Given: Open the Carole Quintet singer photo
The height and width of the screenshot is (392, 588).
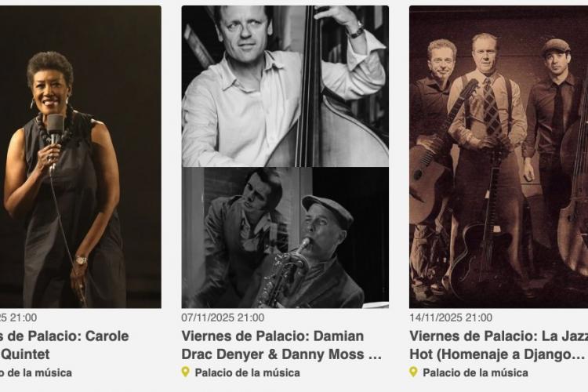Looking at the screenshot, I should pos(80,157).
